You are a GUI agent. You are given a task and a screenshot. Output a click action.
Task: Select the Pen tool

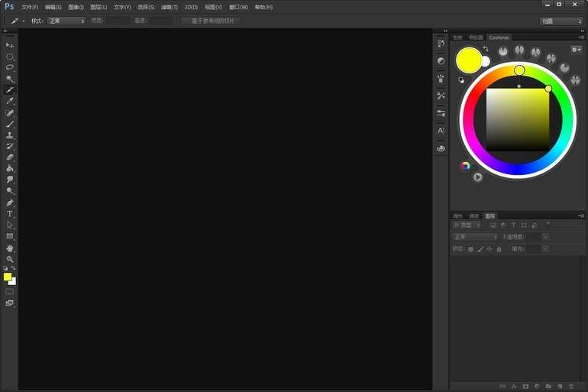tap(10, 203)
